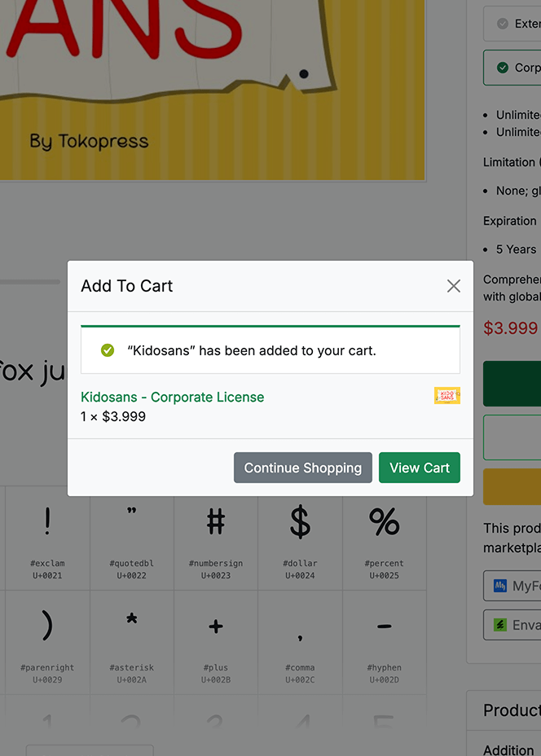Open the View Cart button
Viewport: 541px width, 756px height.
coord(420,468)
